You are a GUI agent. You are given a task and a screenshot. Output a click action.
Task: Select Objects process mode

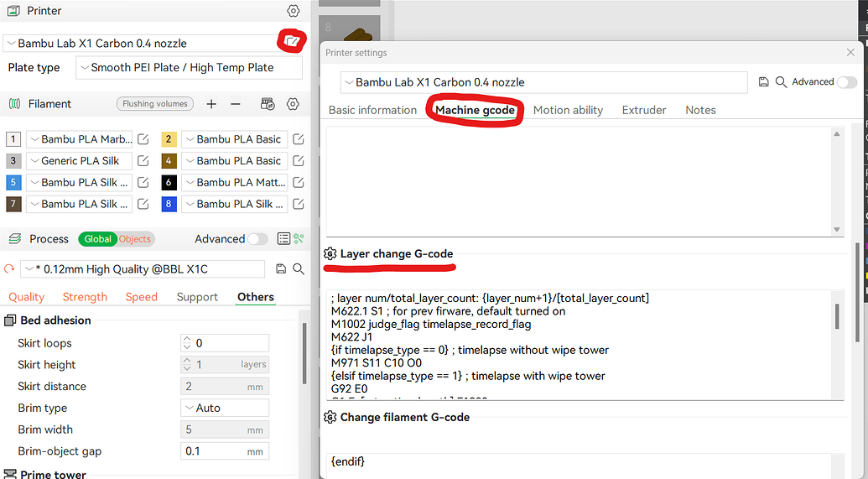click(x=135, y=239)
